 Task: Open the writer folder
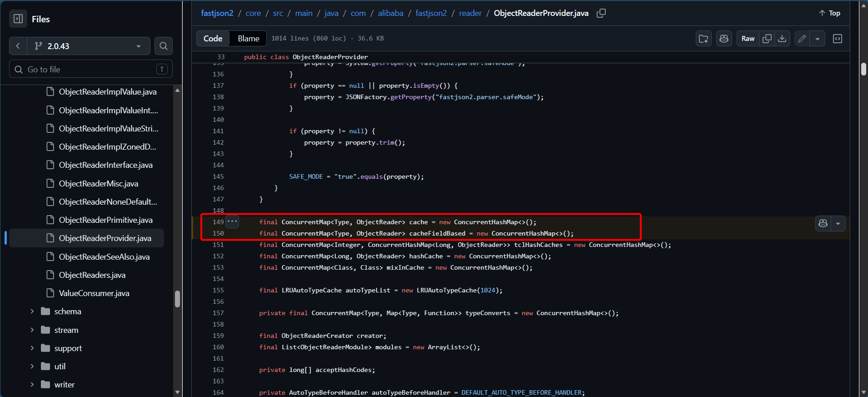pos(65,384)
